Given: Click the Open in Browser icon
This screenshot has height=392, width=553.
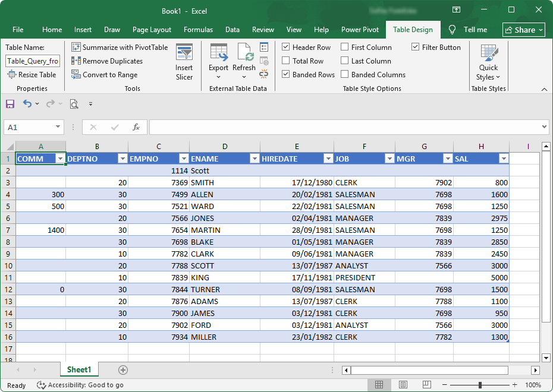Looking at the screenshot, I should pos(264,61).
